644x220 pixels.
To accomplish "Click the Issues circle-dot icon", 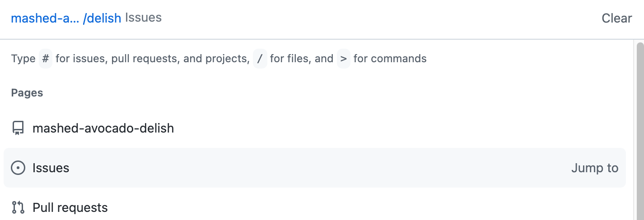I will pyautogui.click(x=18, y=168).
